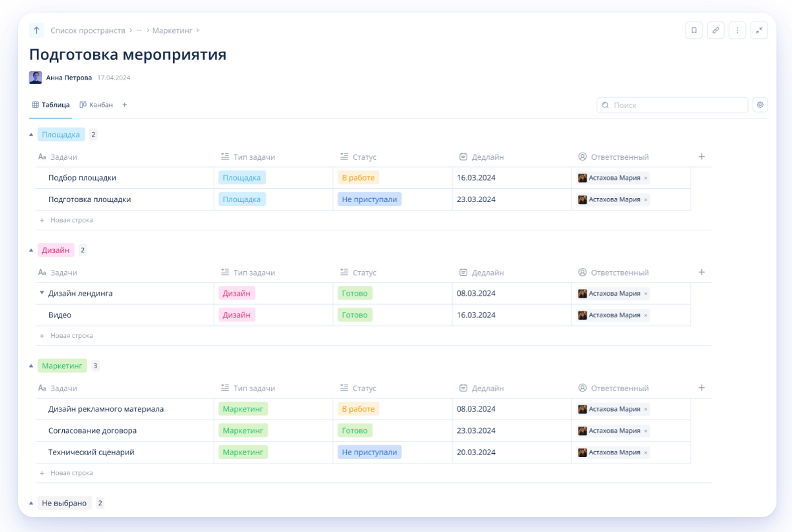Image resolution: width=792 pixels, height=532 pixels.
Task: Collapse the Маркетинг group
Action: tap(30, 366)
